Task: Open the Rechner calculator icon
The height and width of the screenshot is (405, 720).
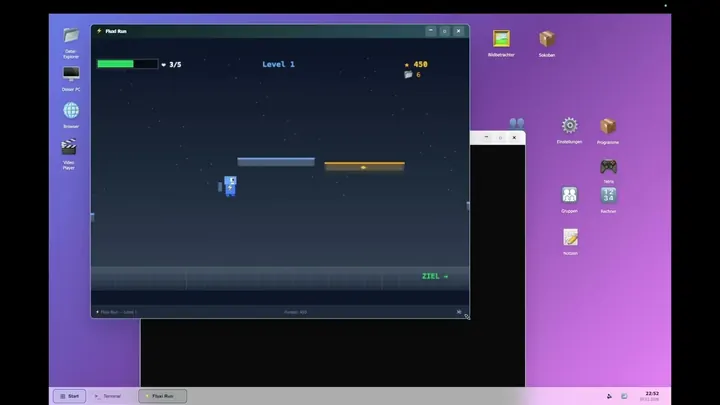Action: pyautogui.click(x=608, y=200)
